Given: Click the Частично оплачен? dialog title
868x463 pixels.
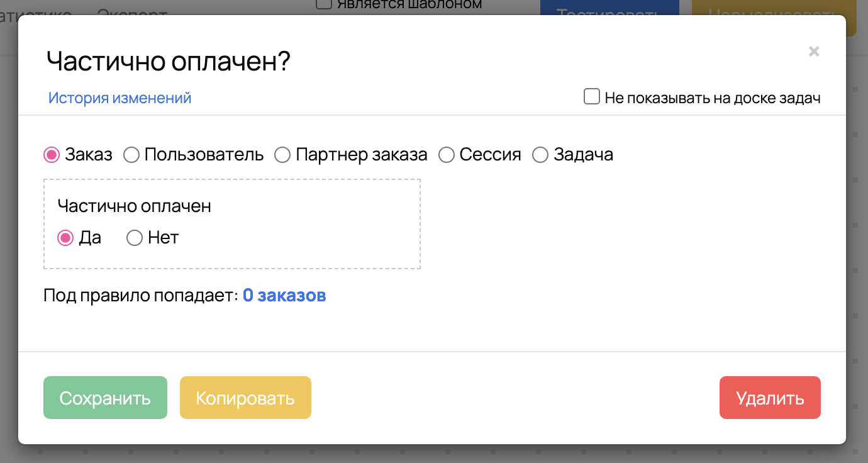Looking at the screenshot, I should pos(169,62).
